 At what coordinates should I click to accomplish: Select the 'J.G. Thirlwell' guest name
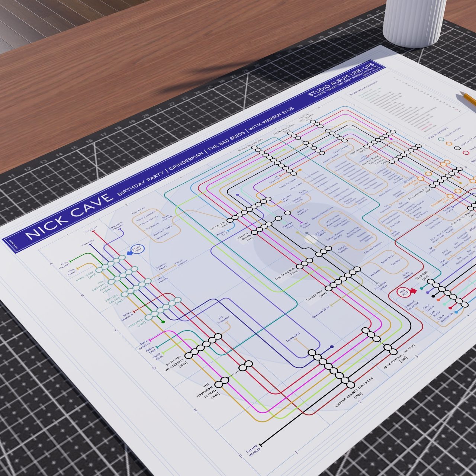(x=224, y=321)
